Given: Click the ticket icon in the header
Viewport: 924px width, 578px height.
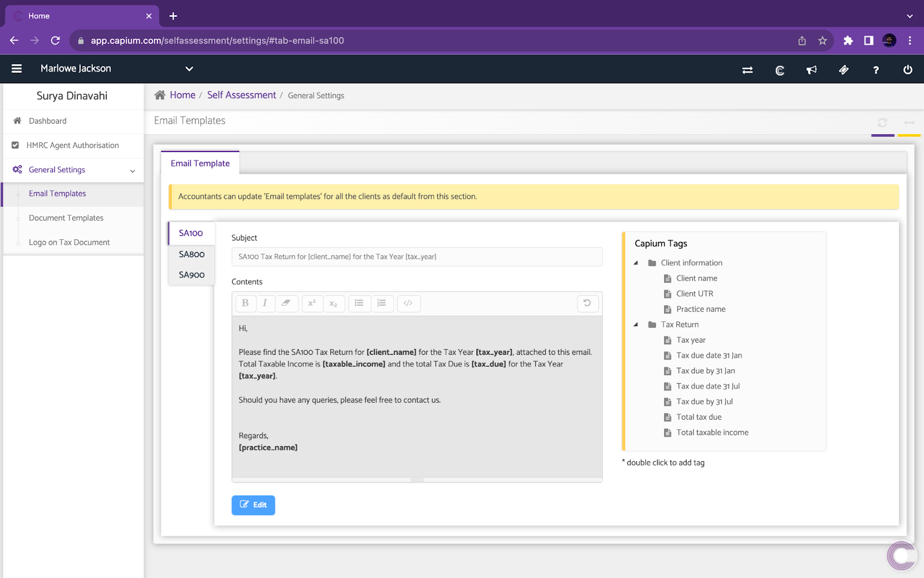Looking at the screenshot, I should click(844, 70).
